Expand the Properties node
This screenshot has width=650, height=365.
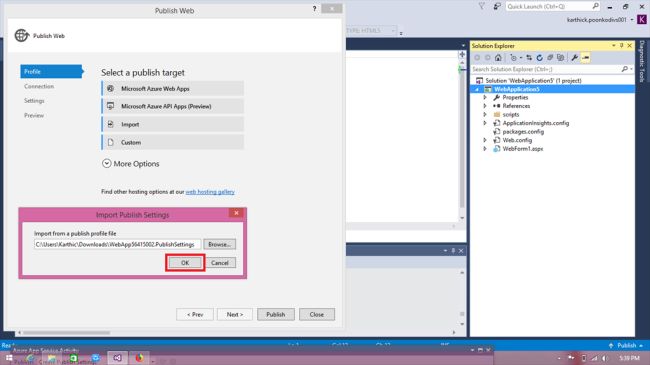(485, 97)
